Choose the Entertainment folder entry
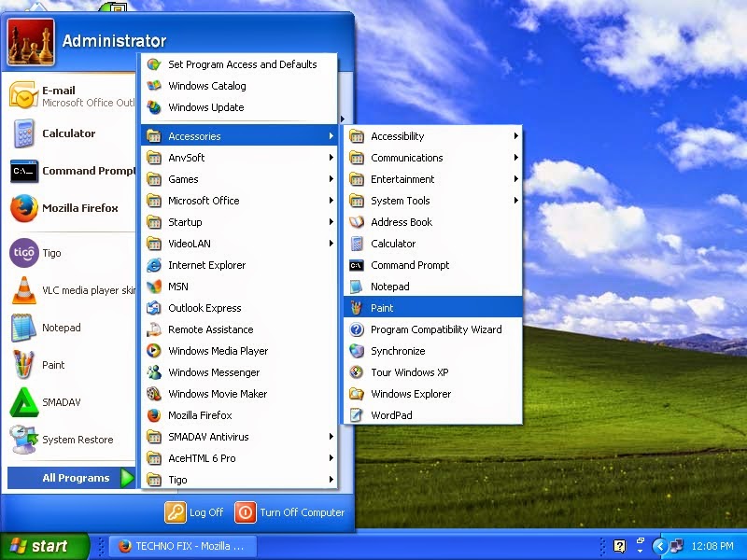Image resolution: width=747 pixels, height=560 pixels. pyautogui.click(x=433, y=179)
